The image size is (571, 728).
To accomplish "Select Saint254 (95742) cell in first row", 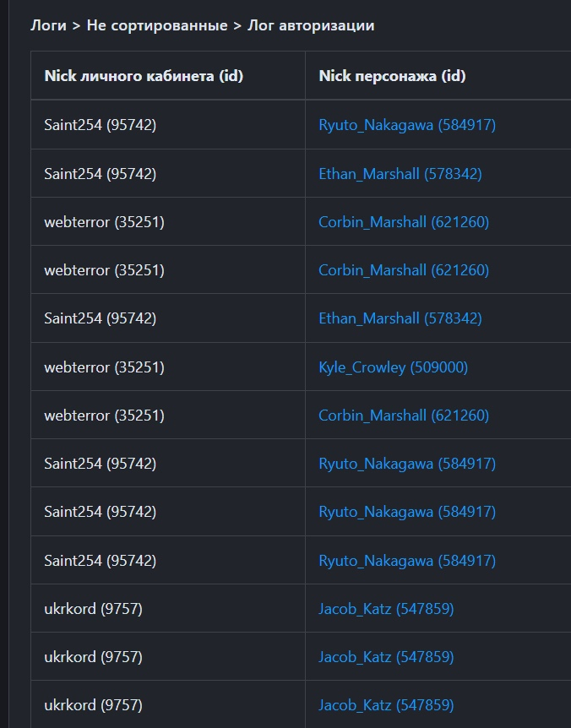I will (100, 125).
